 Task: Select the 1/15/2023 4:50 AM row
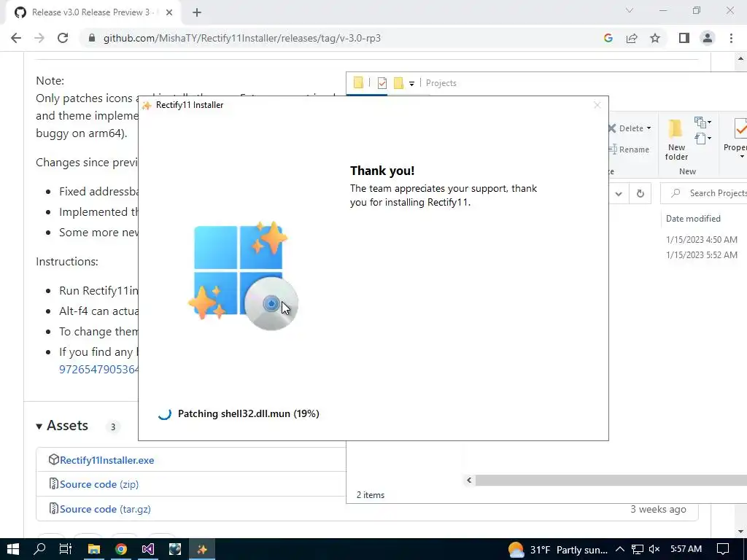coord(701,239)
